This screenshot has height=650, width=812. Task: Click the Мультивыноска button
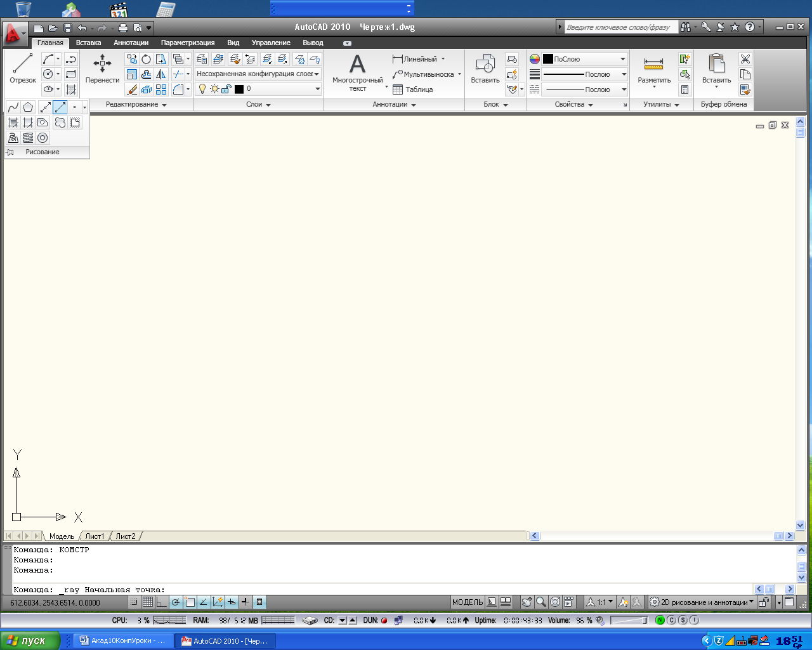[426, 74]
